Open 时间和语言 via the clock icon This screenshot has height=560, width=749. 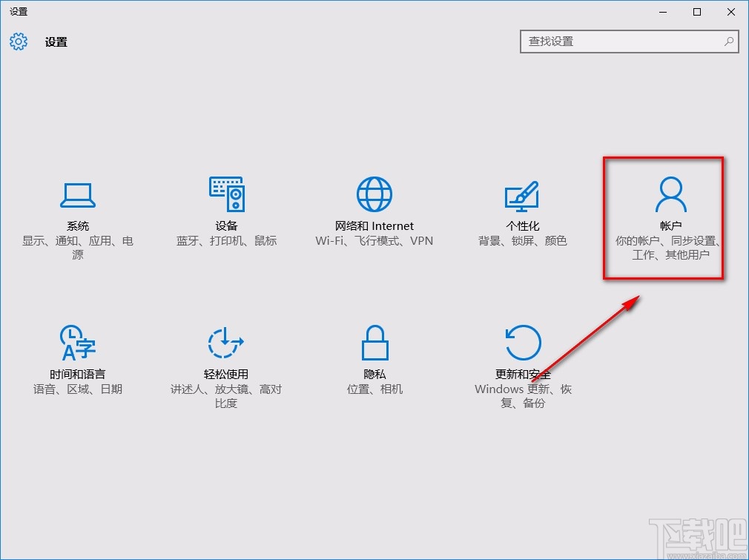click(x=78, y=343)
